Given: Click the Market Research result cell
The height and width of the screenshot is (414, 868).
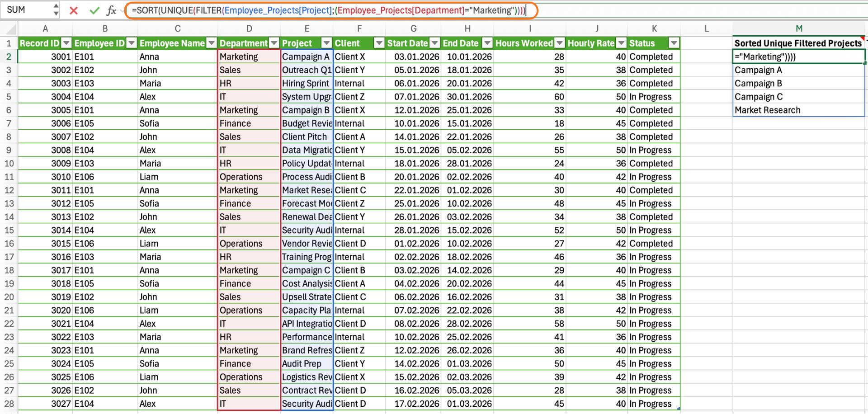Looking at the screenshot, I should coord(798,110).
